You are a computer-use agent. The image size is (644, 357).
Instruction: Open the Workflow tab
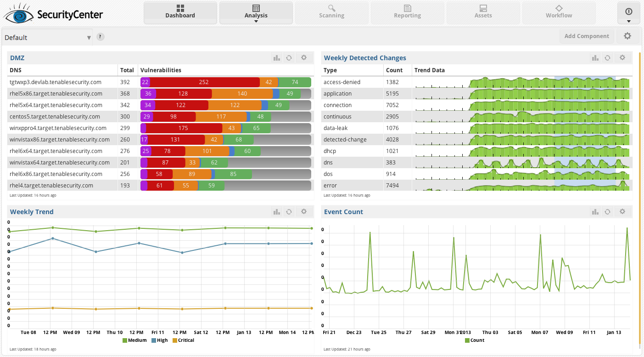tap(559, 13)
